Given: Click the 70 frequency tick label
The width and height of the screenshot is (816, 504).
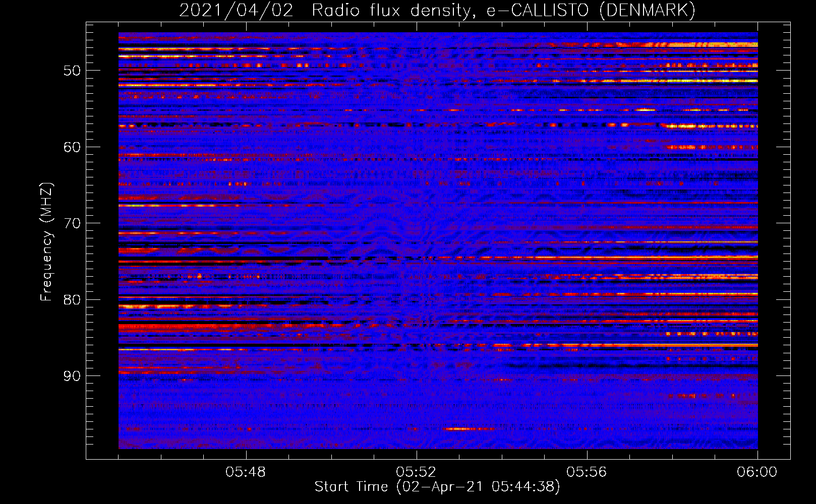Looking at the screenshot, I should click(x=72, y=223).
